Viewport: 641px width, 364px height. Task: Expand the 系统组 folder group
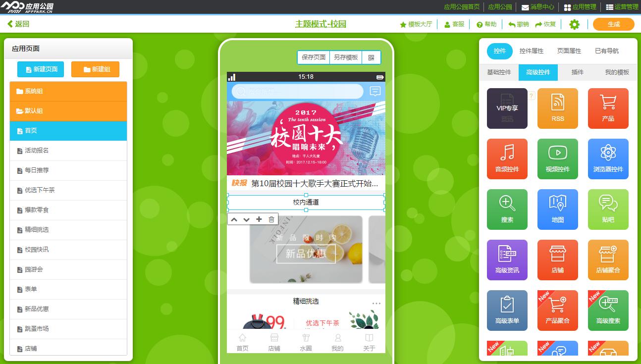click(68, 91)
